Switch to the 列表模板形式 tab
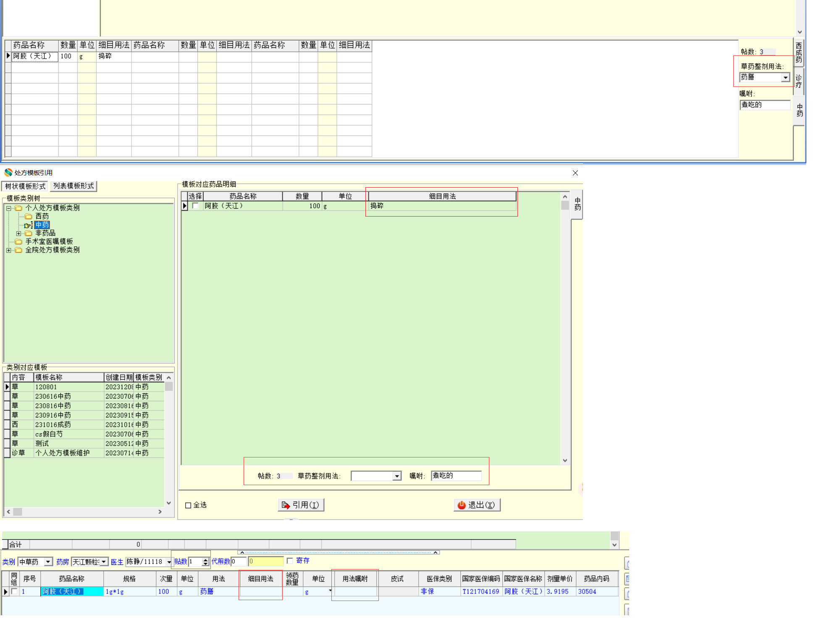This screenshot has height=627, width=840. pyautogui.click(x=73, y=186)
